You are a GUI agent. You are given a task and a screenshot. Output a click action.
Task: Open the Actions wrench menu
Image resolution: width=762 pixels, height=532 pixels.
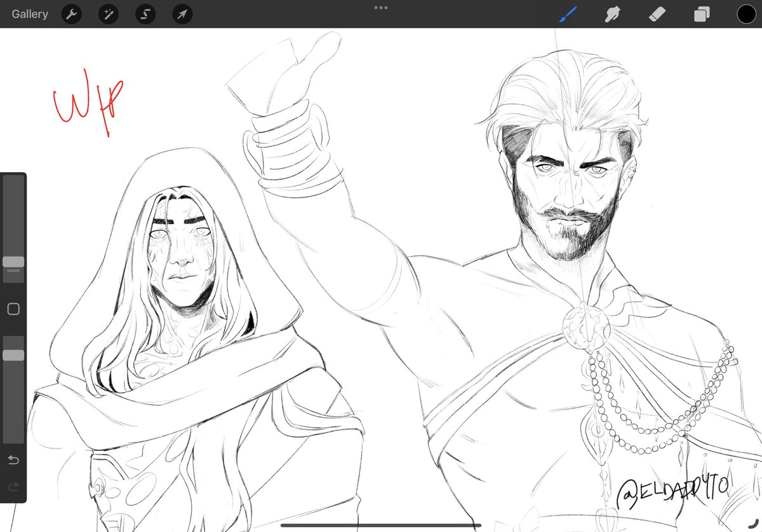coord(71,14)
